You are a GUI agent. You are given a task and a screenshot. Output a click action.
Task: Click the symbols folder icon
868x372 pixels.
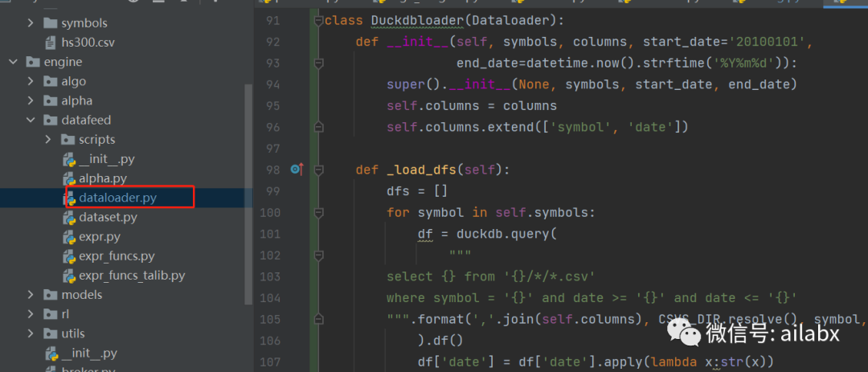click(51, 23)
